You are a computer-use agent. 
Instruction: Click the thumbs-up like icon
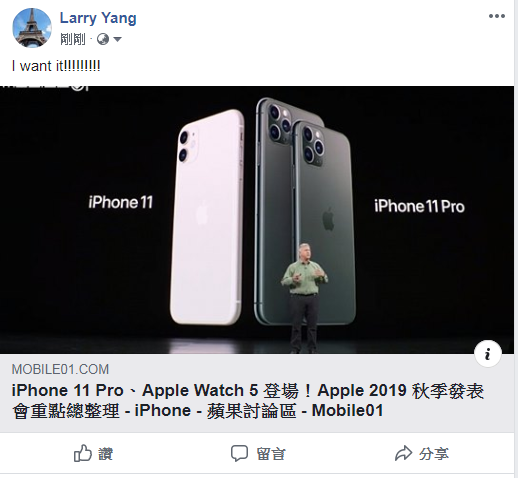click(83, 453)
